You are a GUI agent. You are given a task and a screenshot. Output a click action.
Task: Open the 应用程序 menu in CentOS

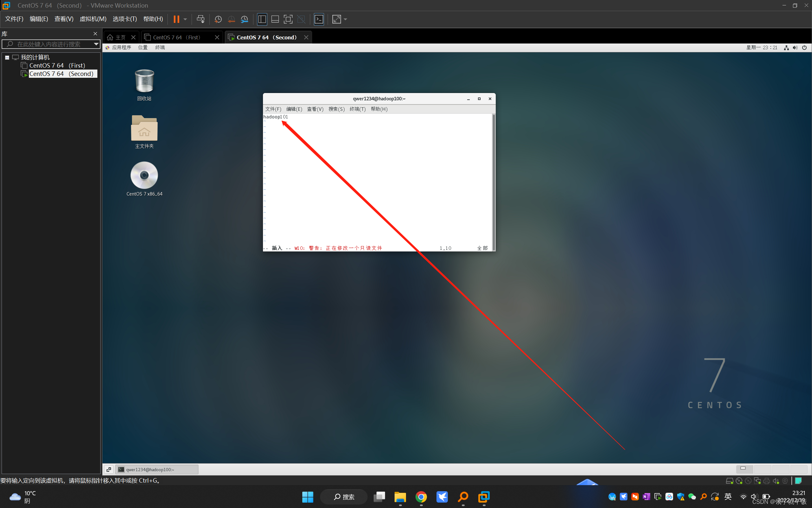121,47
